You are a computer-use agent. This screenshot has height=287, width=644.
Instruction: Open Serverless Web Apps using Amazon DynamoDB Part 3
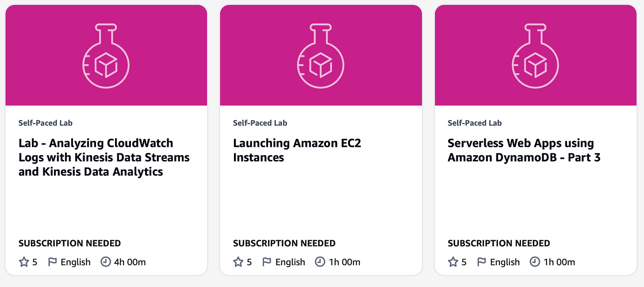coord(524,150)
